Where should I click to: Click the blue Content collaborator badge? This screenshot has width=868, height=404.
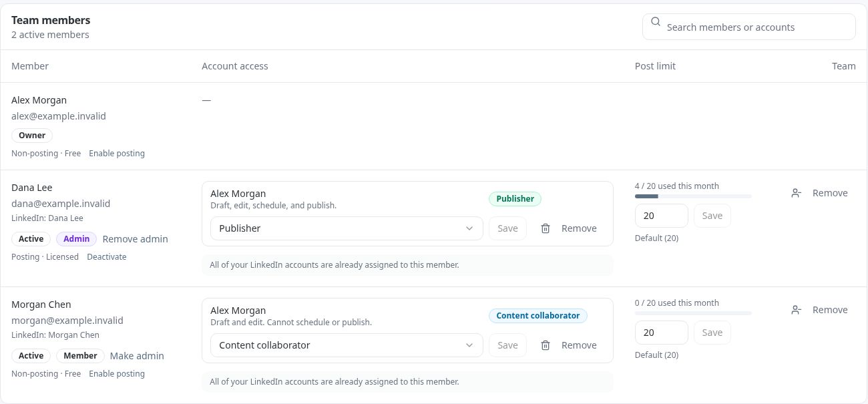tap(538, 315)
